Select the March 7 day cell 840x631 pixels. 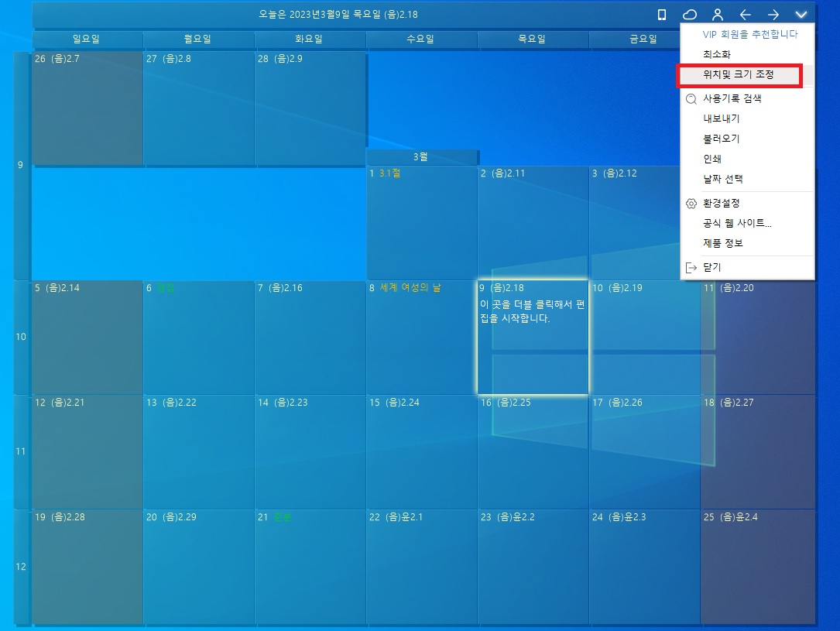pos(310,338)
